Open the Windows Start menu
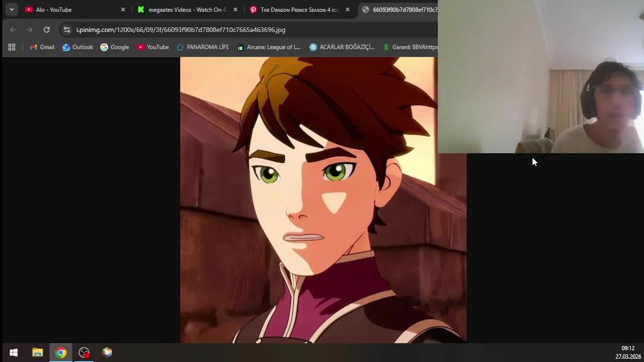Screen dimensions: 644x362 point(14,352)
